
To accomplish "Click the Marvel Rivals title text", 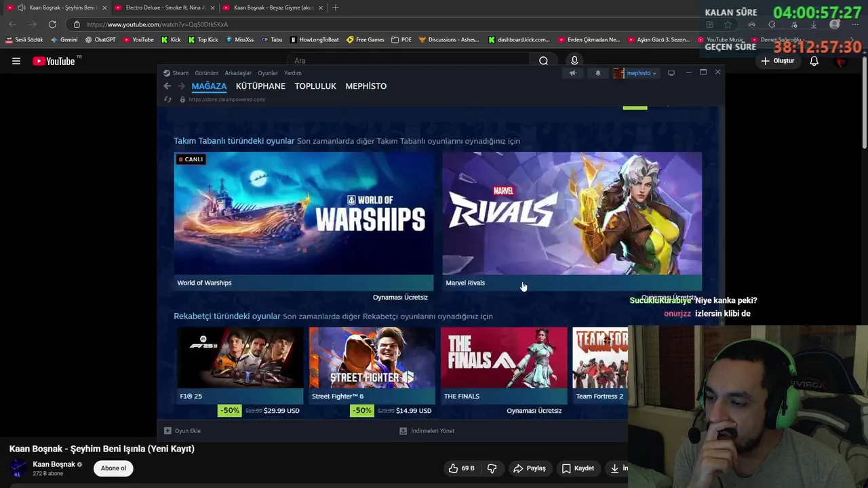I will pyautogui.click(x=465, y=283).
